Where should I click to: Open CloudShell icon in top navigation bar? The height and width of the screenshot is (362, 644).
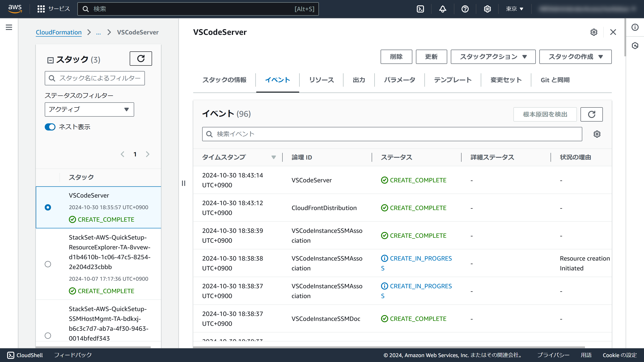click(420, 9)
